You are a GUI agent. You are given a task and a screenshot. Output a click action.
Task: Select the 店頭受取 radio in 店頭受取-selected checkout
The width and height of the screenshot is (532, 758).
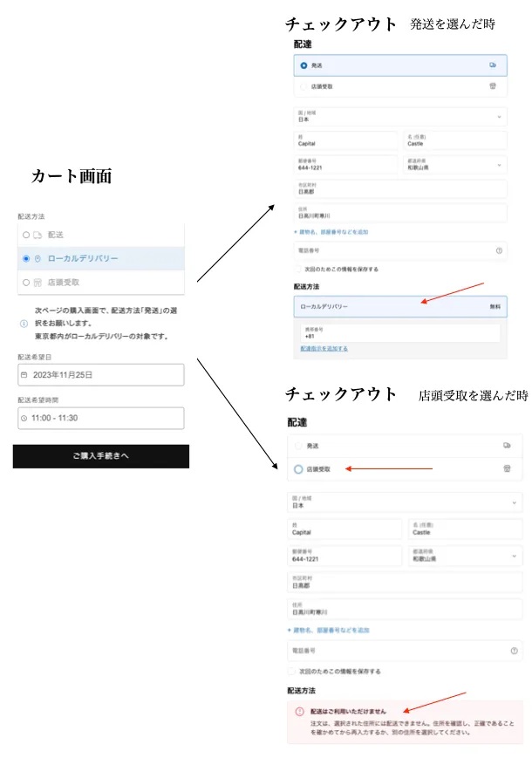[x=298, y=469]
